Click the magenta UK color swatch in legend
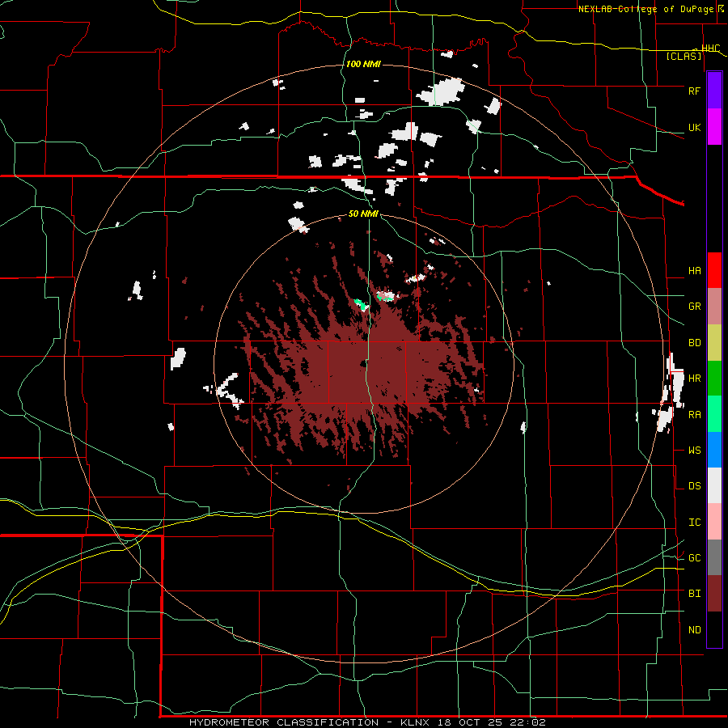Screen dimensions: 728x728 pyautogui.click(x=714, y=127)
